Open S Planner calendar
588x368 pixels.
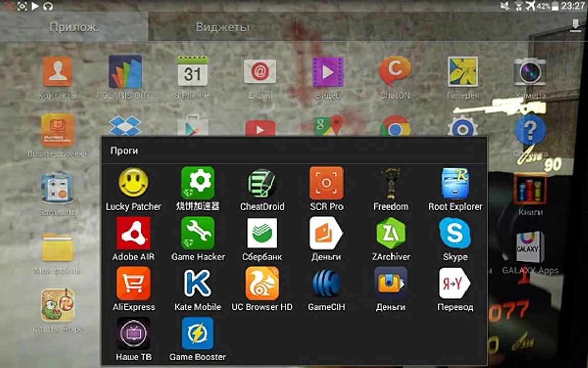192,72
